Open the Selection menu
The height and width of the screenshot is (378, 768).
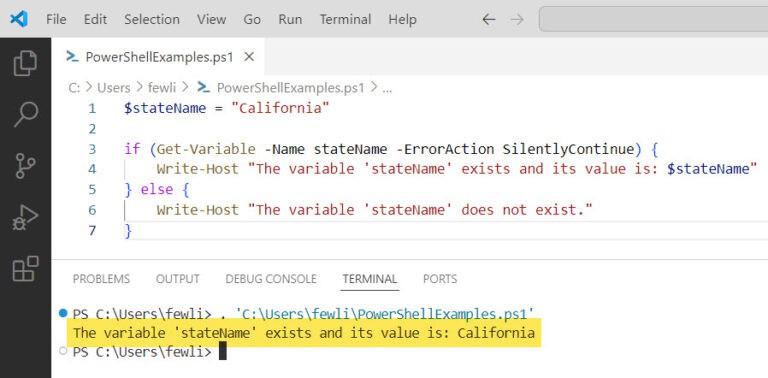coord(152,20)
